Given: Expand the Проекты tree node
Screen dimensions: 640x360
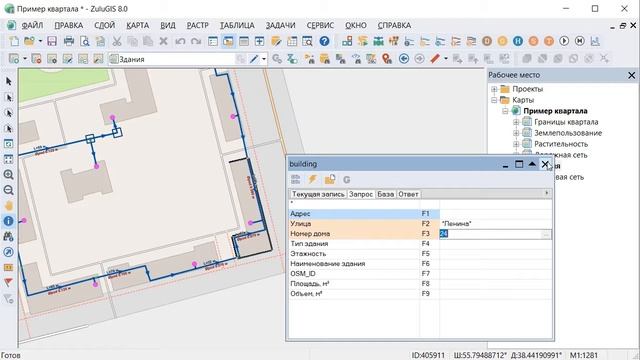Looking at the screenshot, I should (x=494, y=89).
